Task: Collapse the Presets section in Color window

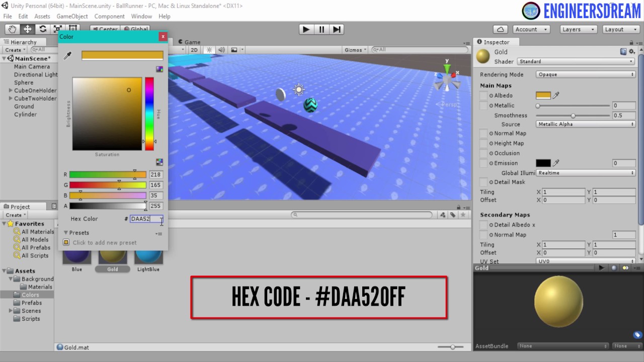Action: tap(66, 233)
